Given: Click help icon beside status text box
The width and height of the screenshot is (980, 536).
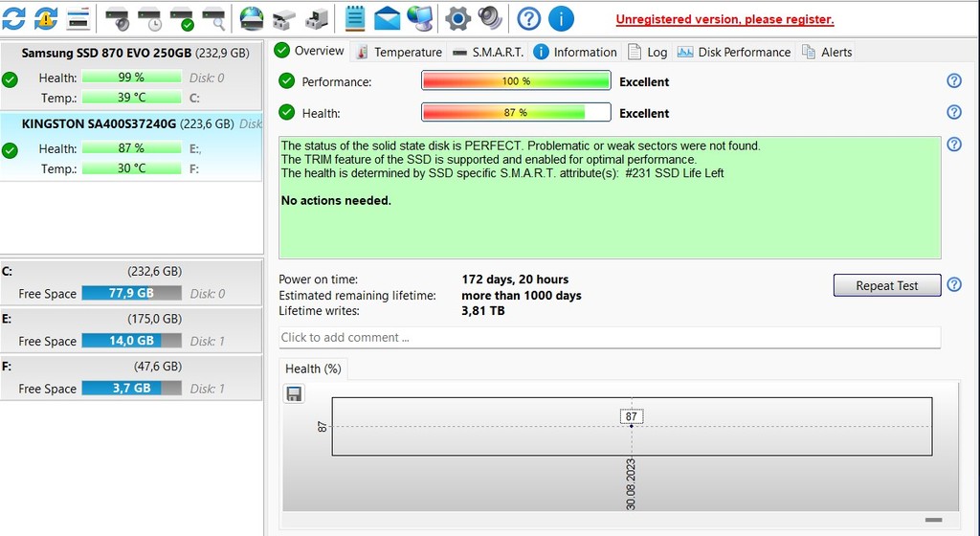Looking at the screenshot, I should pyautogui.click(x=954, y=145).
